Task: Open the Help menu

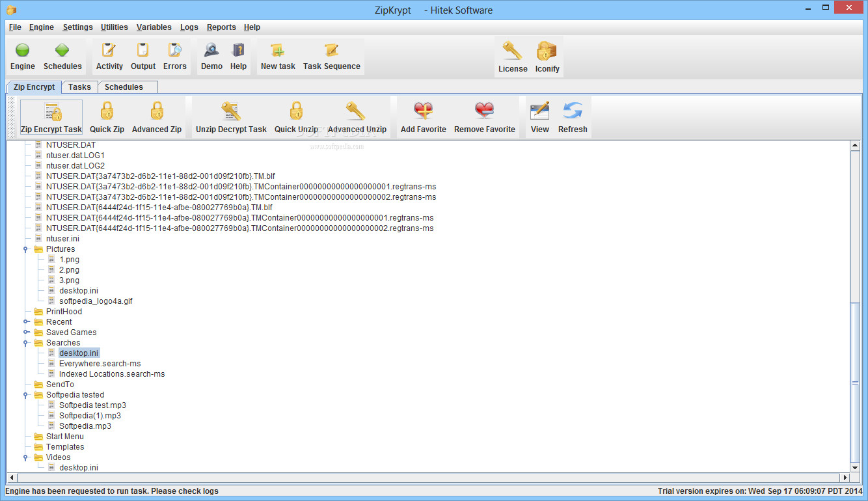Action: (x=252, y=27)
